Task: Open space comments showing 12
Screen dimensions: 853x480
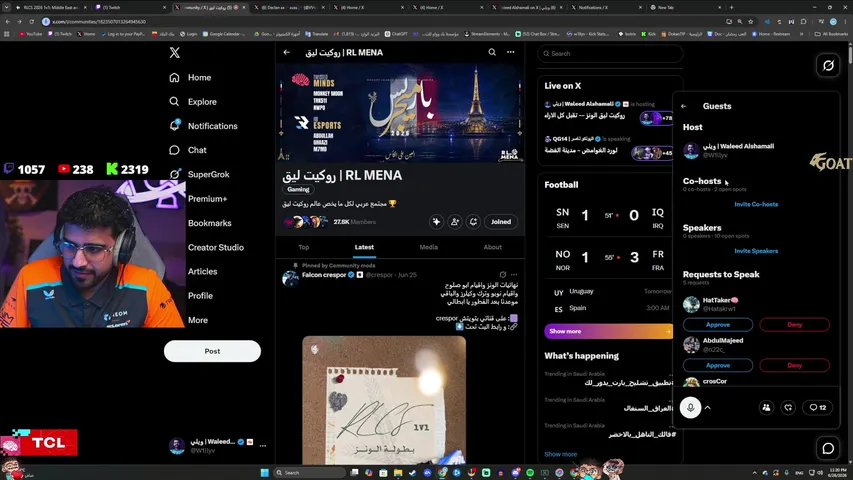Action: tap(818, 408)
